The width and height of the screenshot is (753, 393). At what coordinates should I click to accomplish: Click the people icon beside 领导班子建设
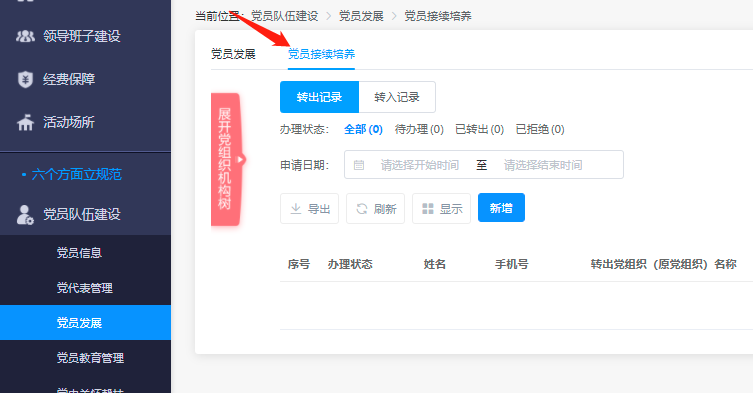pyautogui.click(x=25, y=36)
